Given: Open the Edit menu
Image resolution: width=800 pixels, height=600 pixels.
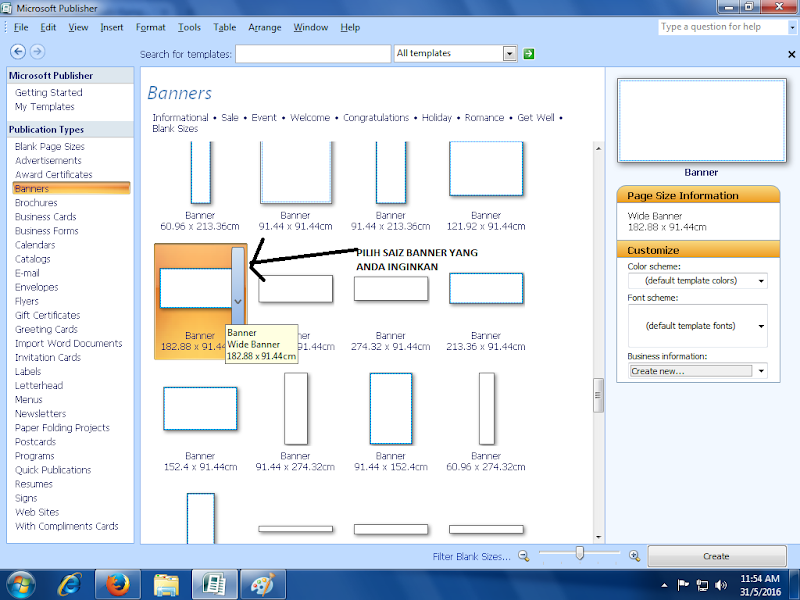Looking at the screenshot, I should [48, 28].
